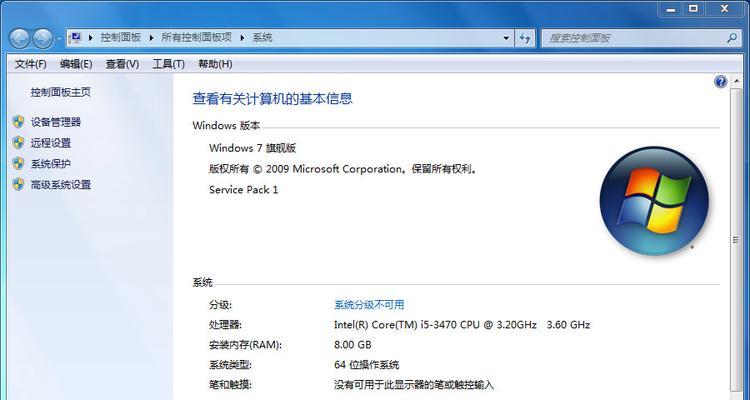Click the refresh button beside address bar
Screen dimensions: 750x400
[x=525, y=38]
